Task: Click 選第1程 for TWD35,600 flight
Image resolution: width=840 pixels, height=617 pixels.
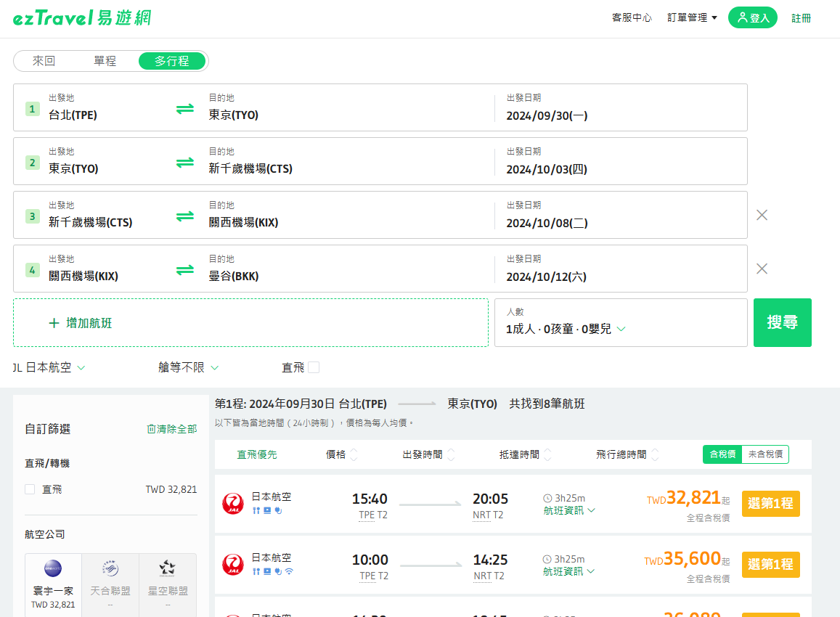Action: [x=770, y=565]
